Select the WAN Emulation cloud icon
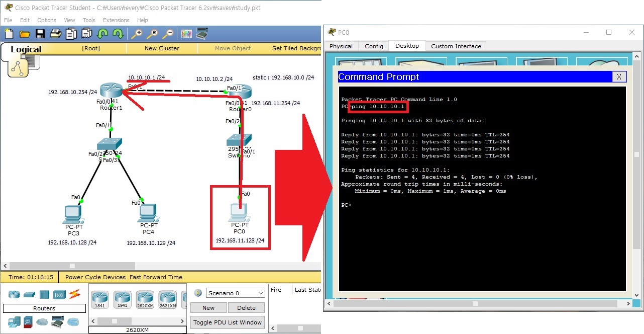 point(42,321)
